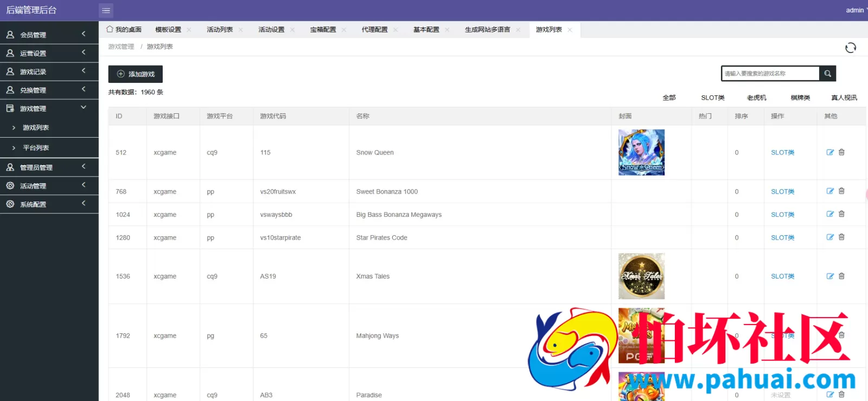Show 全部 game categories

pos(669,98)
